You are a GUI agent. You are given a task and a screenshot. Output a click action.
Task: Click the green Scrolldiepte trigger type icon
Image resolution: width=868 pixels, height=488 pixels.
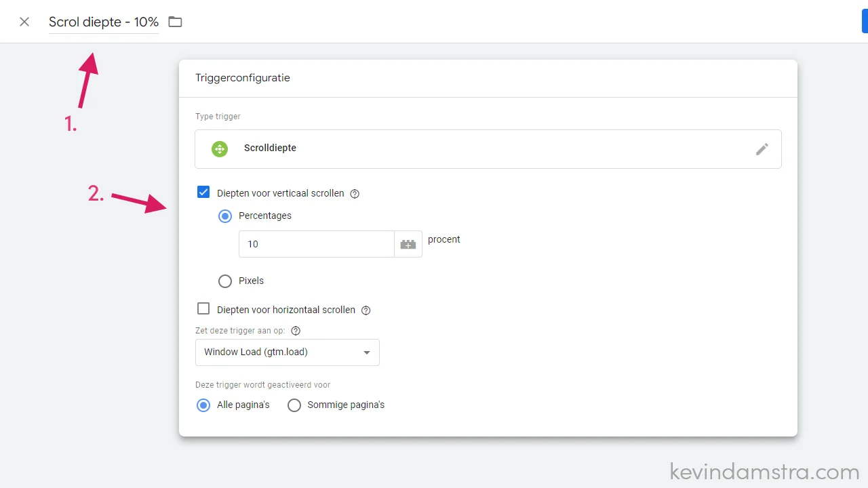(x=220, y=149)
